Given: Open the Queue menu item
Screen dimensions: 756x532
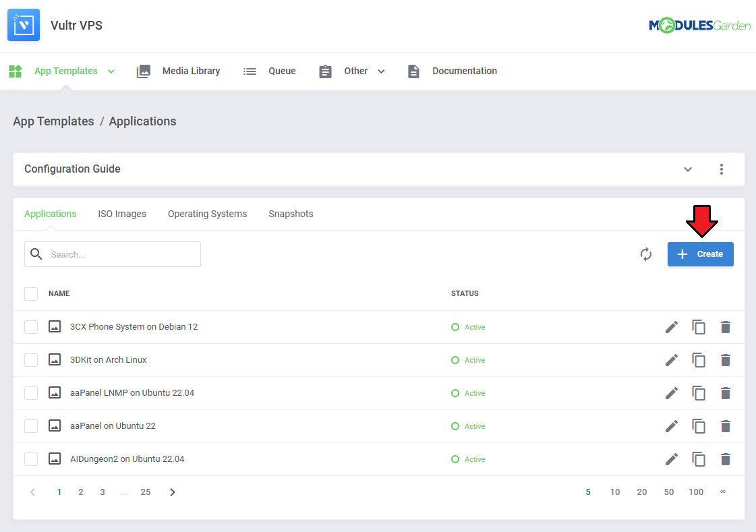Looking at the screenshot, I should 282,71.
